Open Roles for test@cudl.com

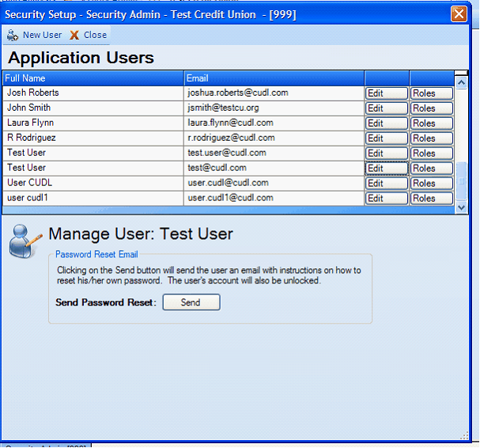click(x=432, y=169)
